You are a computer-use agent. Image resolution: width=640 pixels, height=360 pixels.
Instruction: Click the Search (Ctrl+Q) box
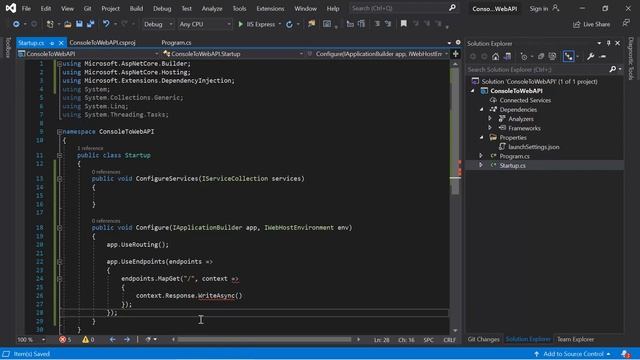click(403, 8)
